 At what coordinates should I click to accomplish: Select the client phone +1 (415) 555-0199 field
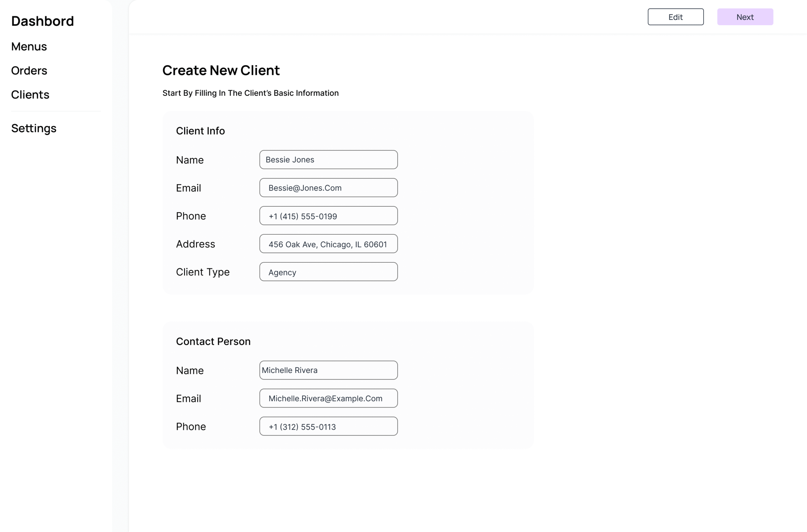[x=328, y=216]
